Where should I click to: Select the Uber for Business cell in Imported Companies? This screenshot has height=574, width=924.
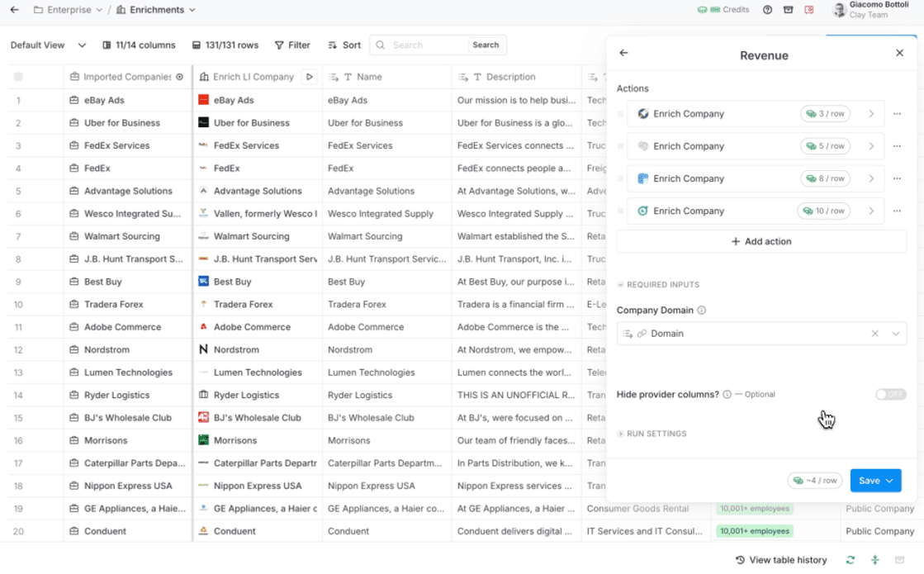click(x=127, y=122)
